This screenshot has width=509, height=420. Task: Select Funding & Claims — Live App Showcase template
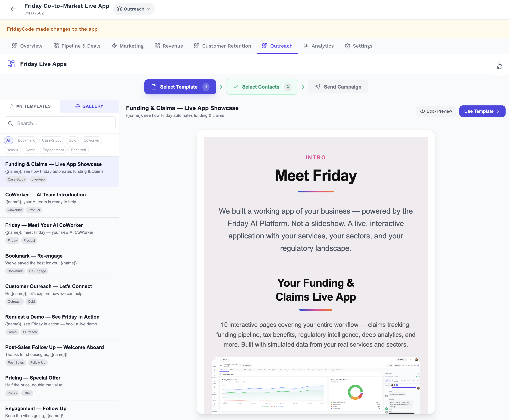coord(59,172)
